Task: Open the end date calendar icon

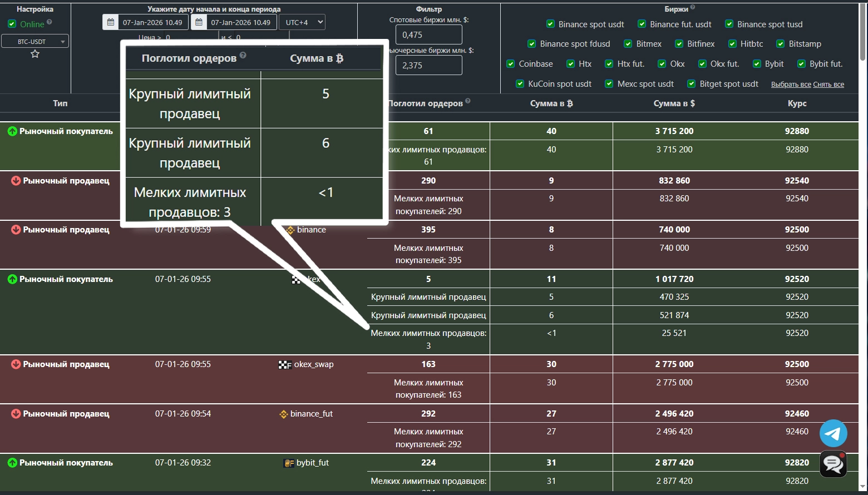Action: pos(199,22)
